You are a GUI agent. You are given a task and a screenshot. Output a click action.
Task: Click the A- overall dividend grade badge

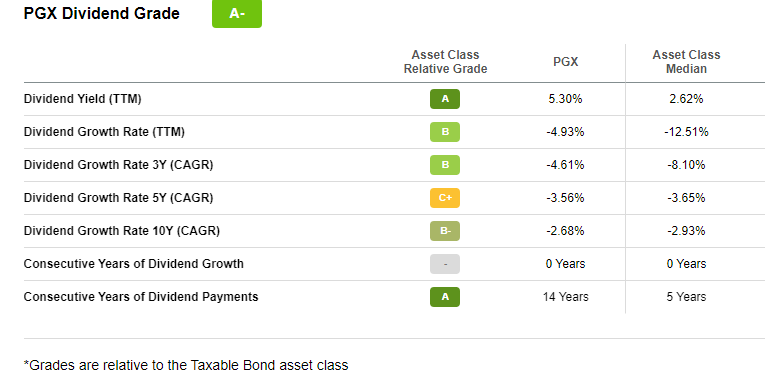[x=237, y=14]
